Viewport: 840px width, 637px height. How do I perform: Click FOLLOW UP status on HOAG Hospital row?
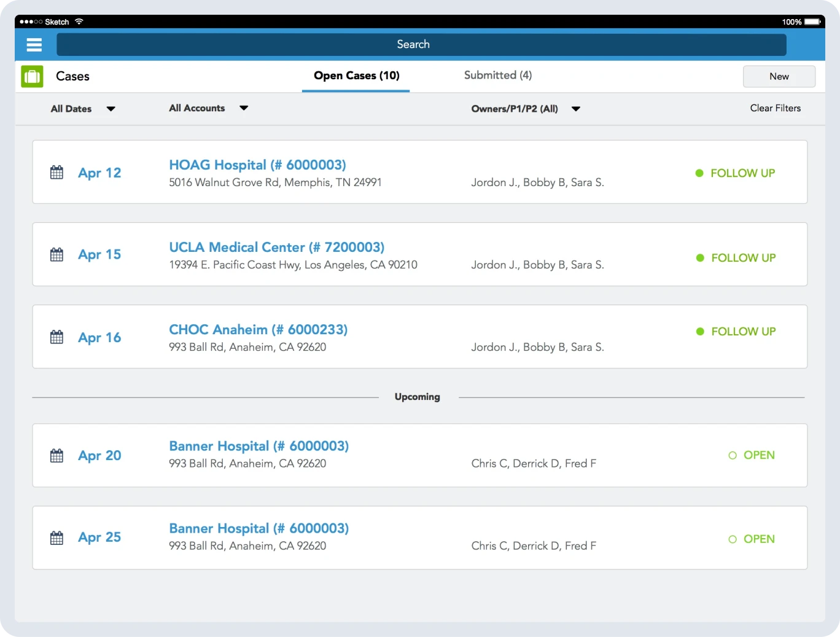click(x=743, y=173)
